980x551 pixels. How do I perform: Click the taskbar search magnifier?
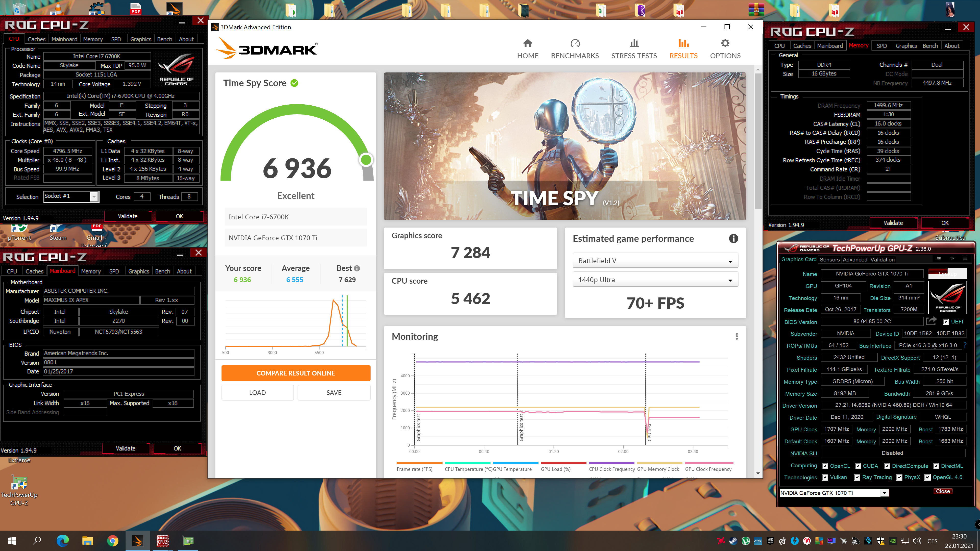point(37,540)
